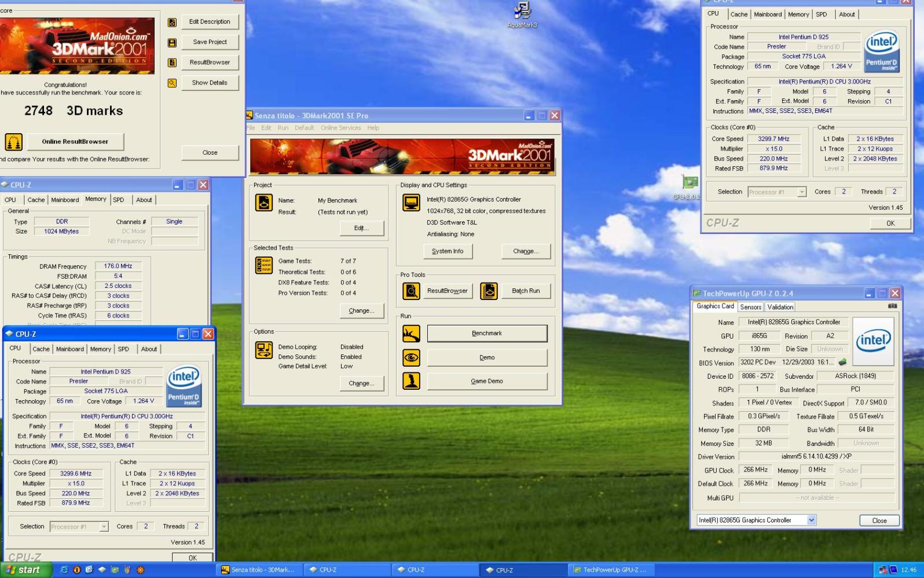Open the Online Services menu
Viewport: 924px width, 578px height.
(340, 128)
